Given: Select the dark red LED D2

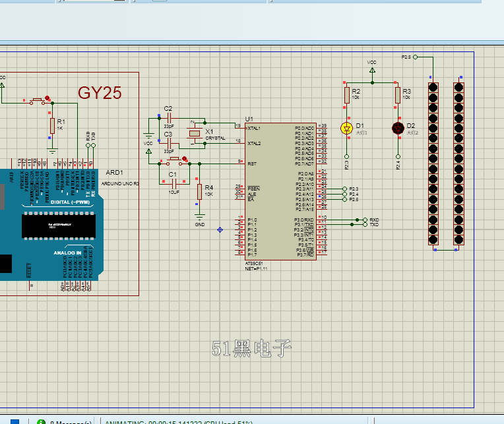Looking at the screenshot, I should tap(398, 128).
